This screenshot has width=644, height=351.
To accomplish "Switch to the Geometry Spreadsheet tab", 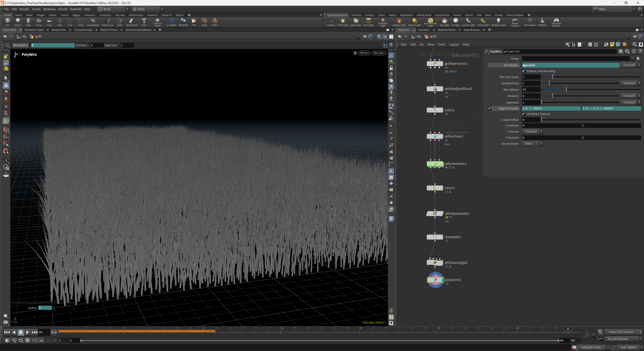I will [x=138, y=30].
